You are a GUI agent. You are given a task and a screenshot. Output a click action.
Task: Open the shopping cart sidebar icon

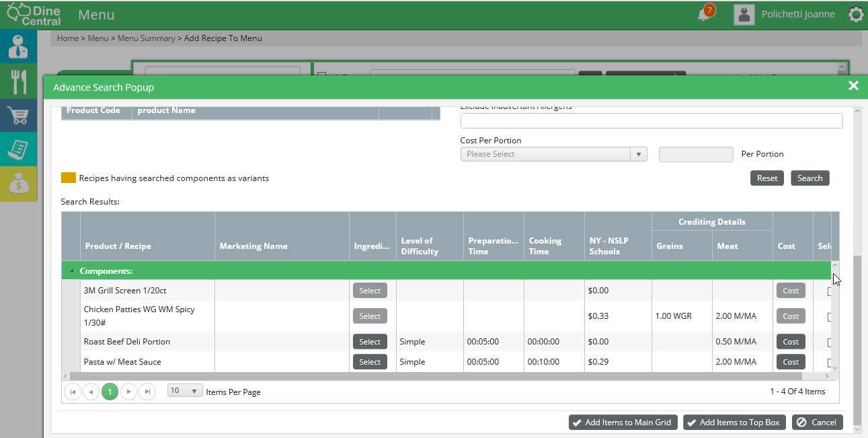pos(19,116)
